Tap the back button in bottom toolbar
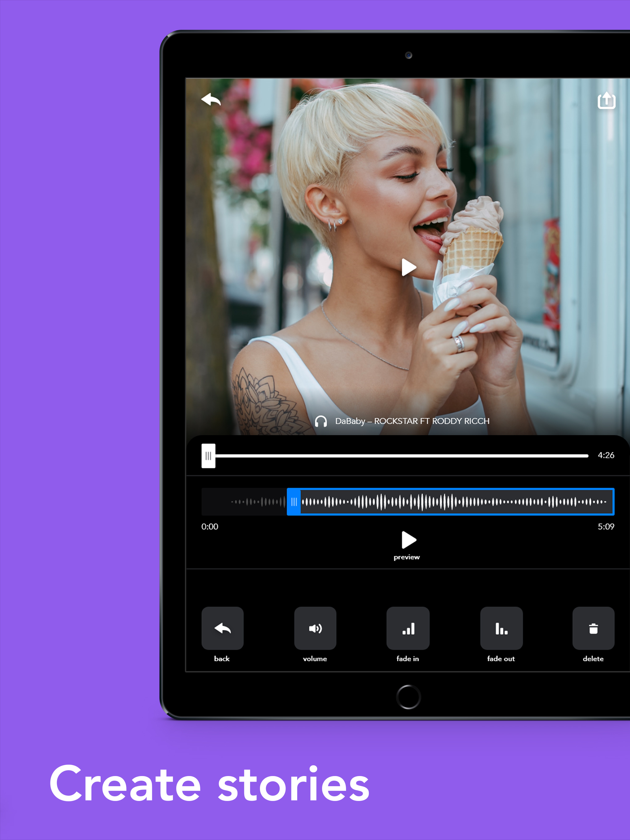The image size is (630, 840). (222, 628)
